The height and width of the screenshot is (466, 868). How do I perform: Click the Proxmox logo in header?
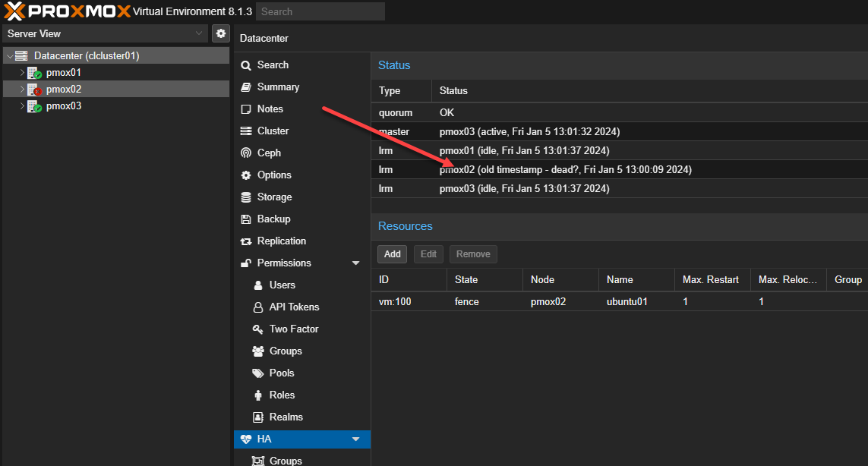click(67, 11)
